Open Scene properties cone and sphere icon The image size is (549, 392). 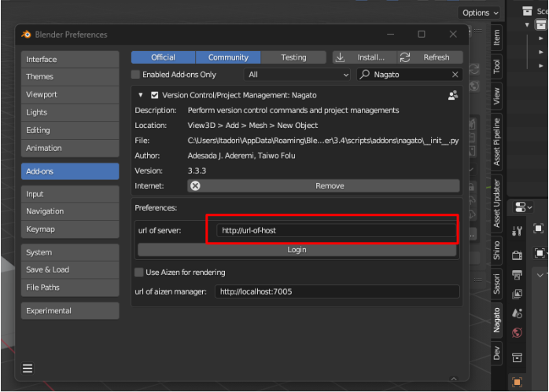[x=517, y=313]
